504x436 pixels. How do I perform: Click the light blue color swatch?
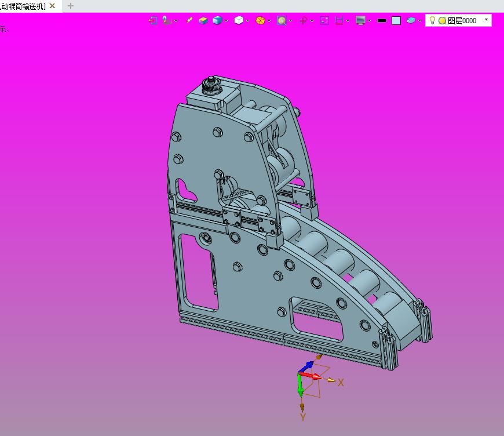396,21
